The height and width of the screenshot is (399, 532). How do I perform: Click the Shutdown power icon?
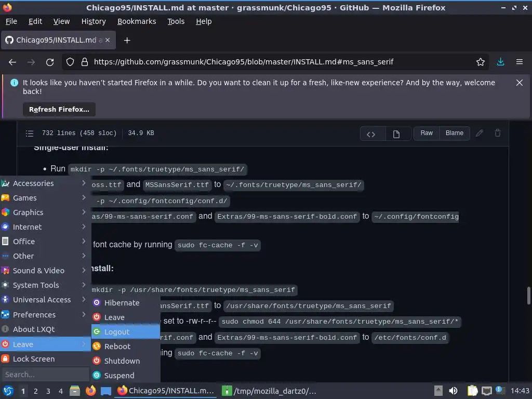[97, 361]
